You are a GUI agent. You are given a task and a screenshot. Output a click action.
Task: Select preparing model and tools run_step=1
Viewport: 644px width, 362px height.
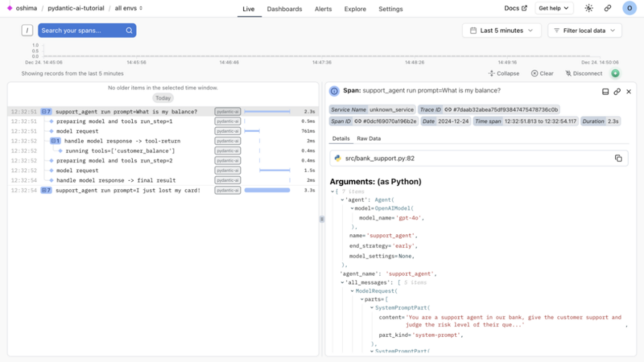[163, 121]
